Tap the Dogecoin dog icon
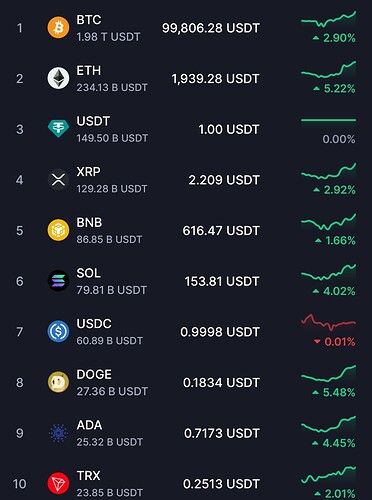Screen dimensions: 372x500 (x=58, y=382)
